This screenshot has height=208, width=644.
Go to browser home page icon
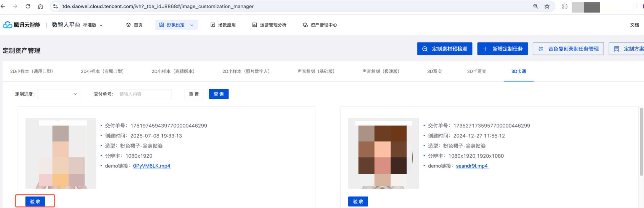[40, 6]
